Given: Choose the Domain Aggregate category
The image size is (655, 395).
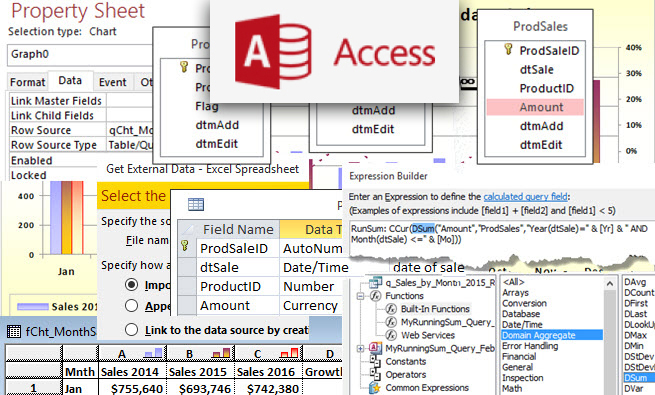Looking at the screenshot, I should 551,335.
